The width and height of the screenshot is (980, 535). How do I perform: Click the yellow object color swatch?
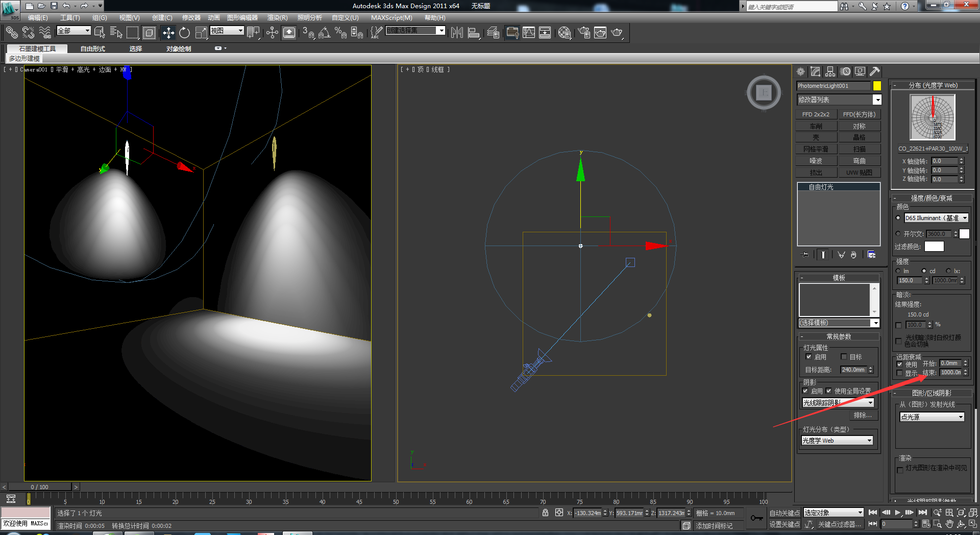877,86
